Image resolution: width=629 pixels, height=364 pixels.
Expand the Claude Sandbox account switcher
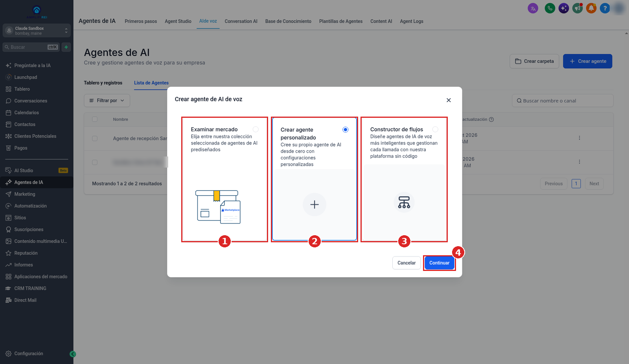(37, 31)
